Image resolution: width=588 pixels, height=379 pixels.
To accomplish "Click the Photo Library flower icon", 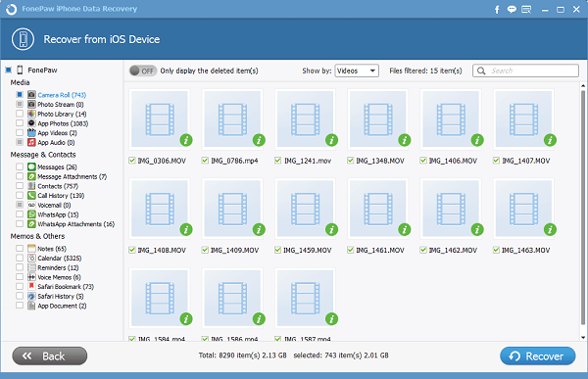I will coord(31,114).
